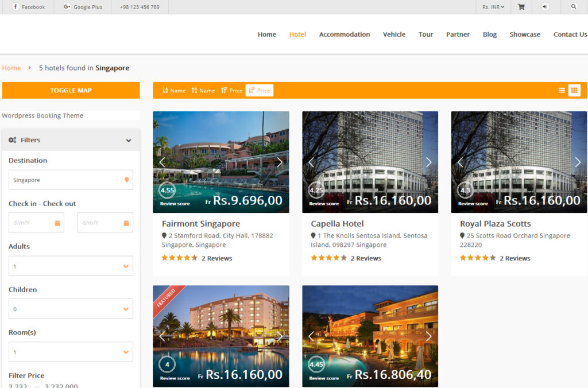Click the 4.45 review score badge
This screenshot has width=588, height=388.
coord(316,364)
